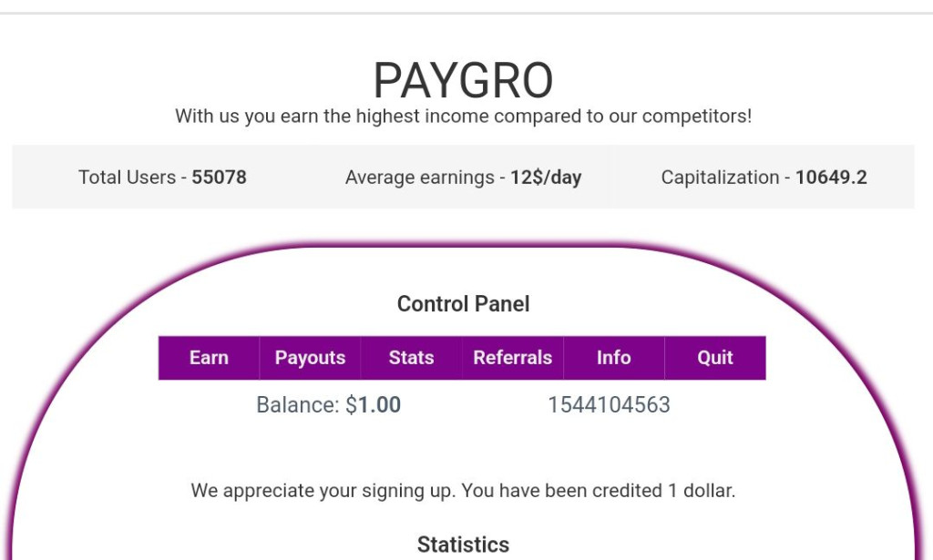This screenshot has width=933, height=560.
Task: Open the Referrals page
Action: (x=512, y=358)
